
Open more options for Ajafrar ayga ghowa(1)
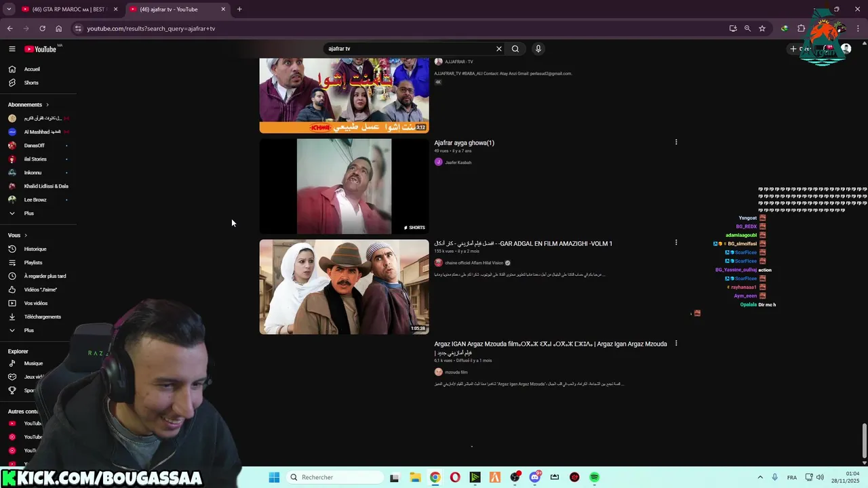pos(676,142)
